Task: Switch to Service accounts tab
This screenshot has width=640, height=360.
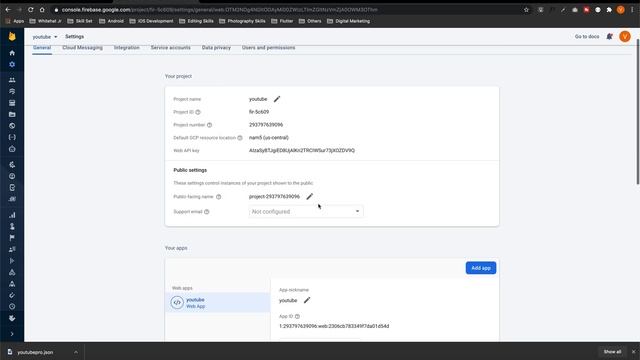Action: pos(171,48)
